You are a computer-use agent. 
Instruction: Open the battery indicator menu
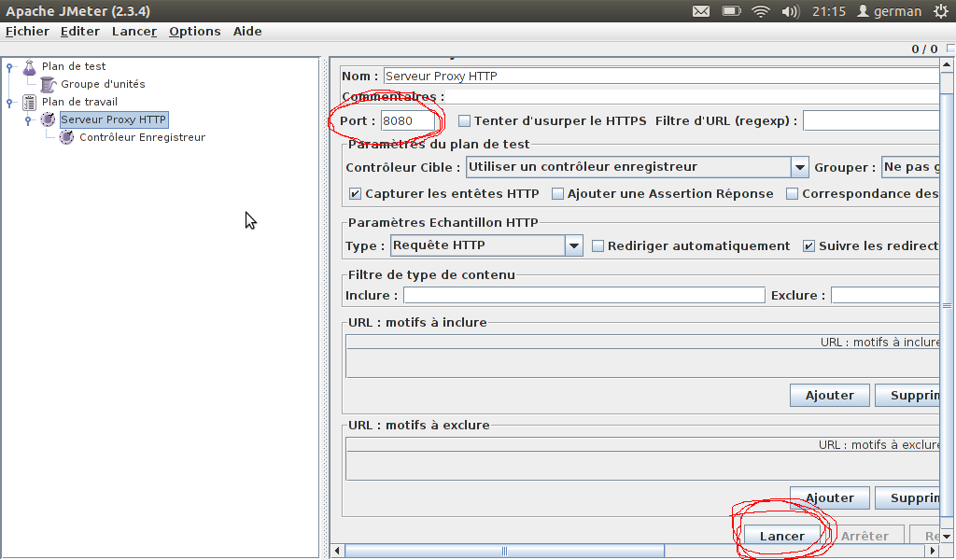tap(731, 11)
